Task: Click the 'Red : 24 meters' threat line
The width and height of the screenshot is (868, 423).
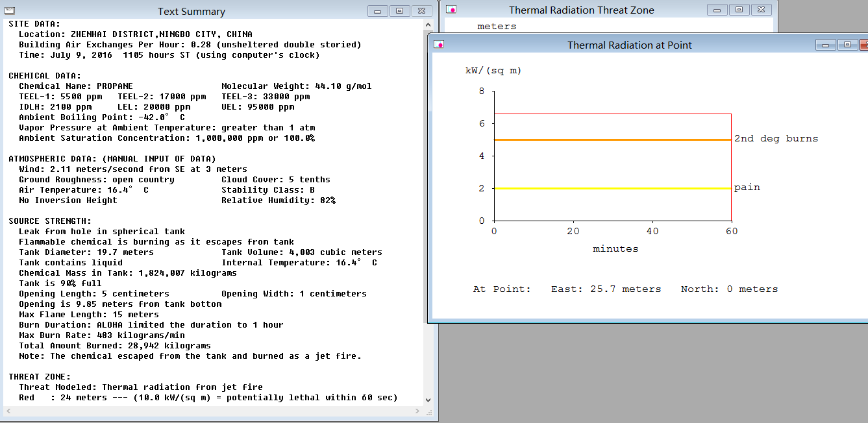Action: coord(208,398)
